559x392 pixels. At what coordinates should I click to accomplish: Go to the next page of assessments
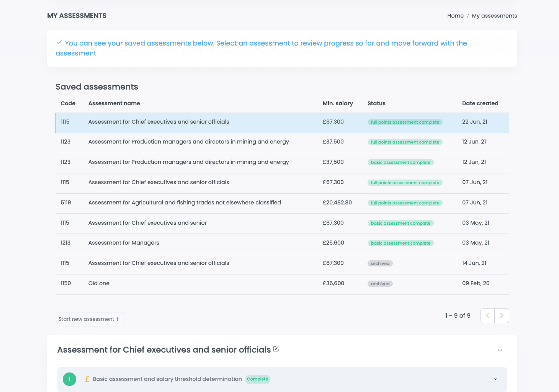coord(502,315)
